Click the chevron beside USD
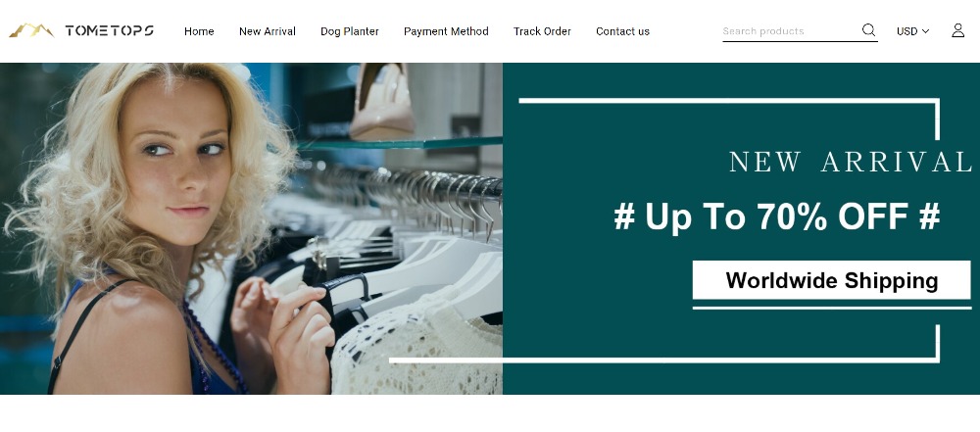 [x=926, y=31]
